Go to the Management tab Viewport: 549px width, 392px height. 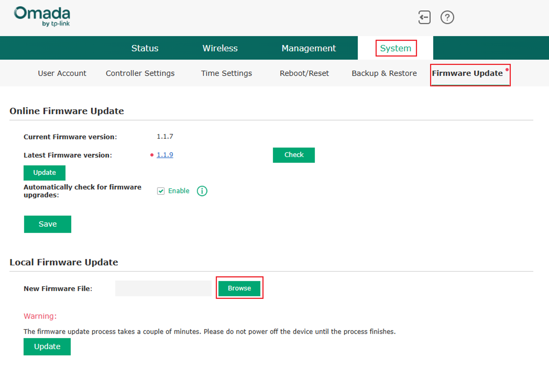(309, 48)
